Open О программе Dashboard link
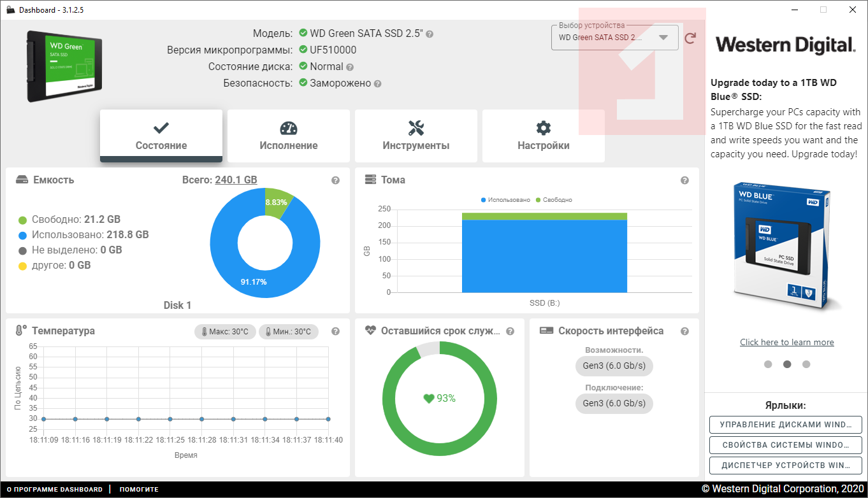 click(x=54, y=490)
